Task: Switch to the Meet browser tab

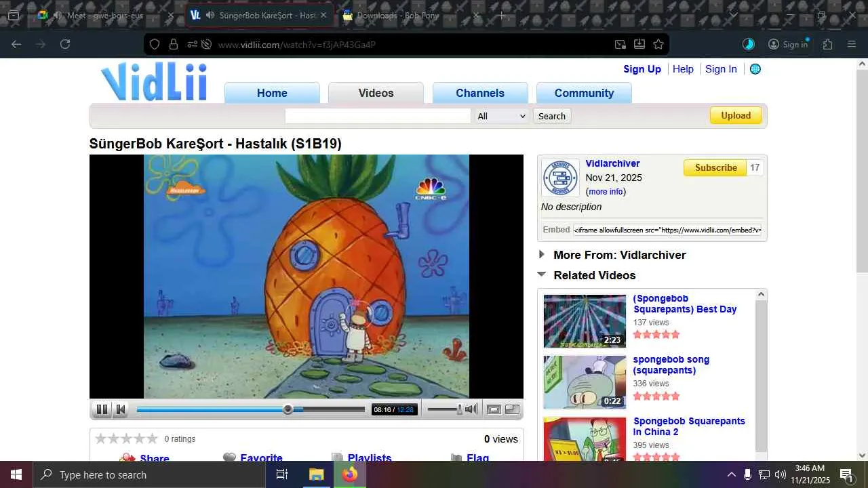Action: [106, 15]
